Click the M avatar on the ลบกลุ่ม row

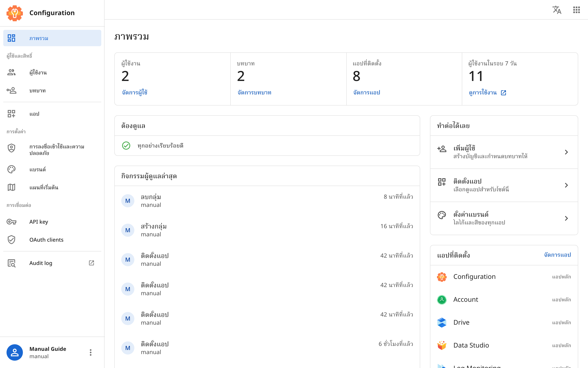click(x=128, y=201)
